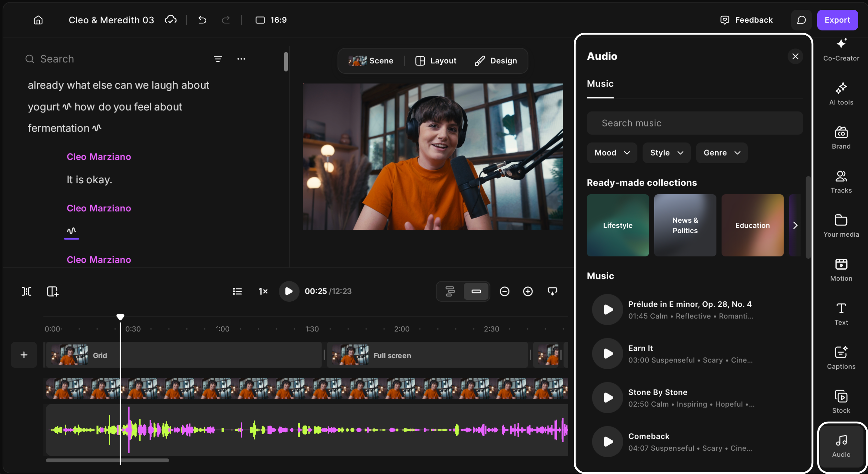Open the transcript filter icon
This screenshot has height=474, width=868.
218,59
